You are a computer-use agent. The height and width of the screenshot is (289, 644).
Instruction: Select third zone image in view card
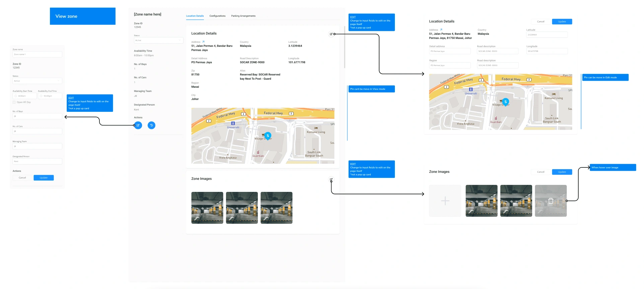[276, 208]
